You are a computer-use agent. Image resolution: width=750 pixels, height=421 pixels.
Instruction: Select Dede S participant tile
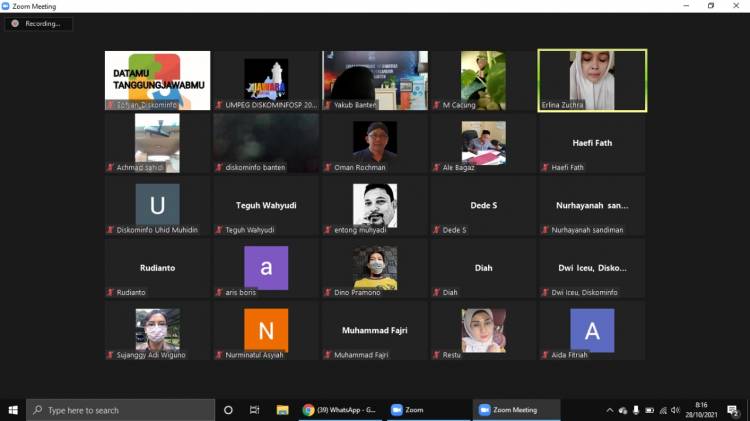tap(484, 206)
